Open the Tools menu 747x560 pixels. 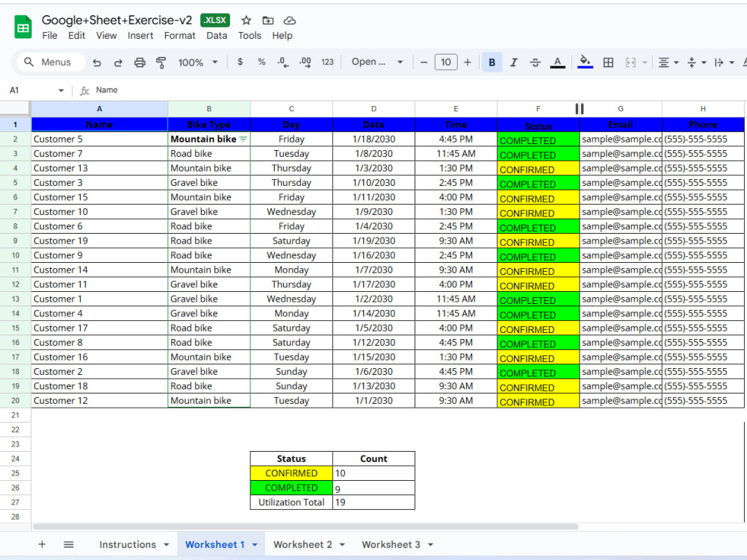(x=249, y=36)
